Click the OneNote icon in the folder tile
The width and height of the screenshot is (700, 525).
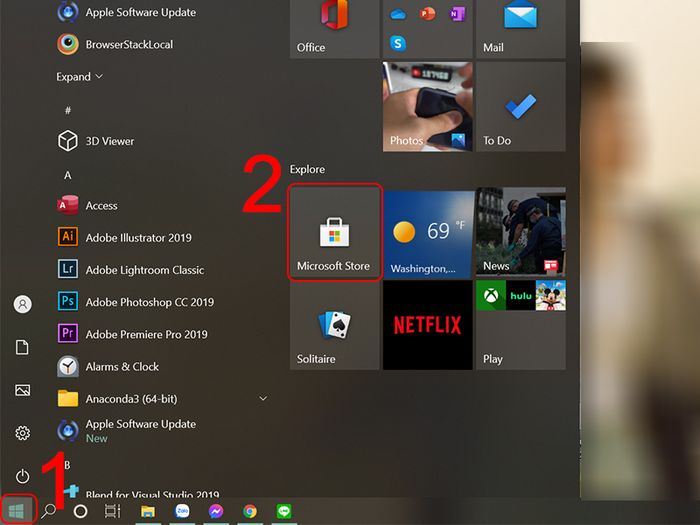pos(457,14)
